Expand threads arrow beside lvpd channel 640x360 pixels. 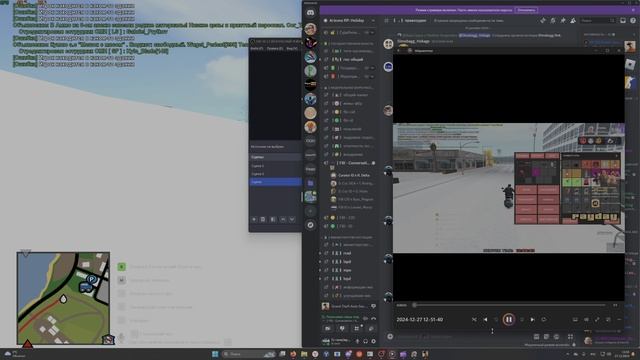pyautogui.click(x=321, y=279)
